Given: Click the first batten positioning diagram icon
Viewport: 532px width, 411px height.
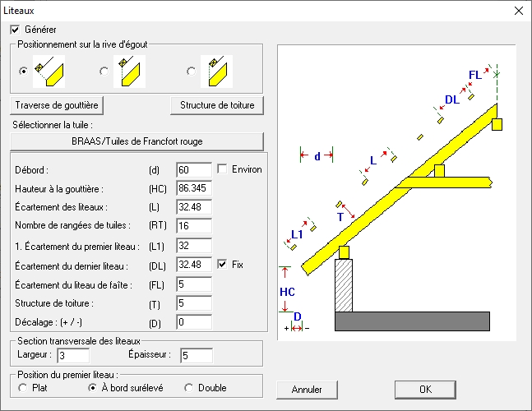Looking at the screenshot, I should [x=49, y=72].
